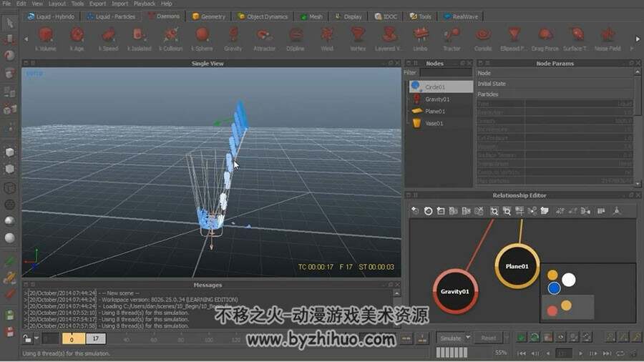Add a k Volume daemon
Image resolution: width=644 pixels, height=362 pixels.
[46, 39]
